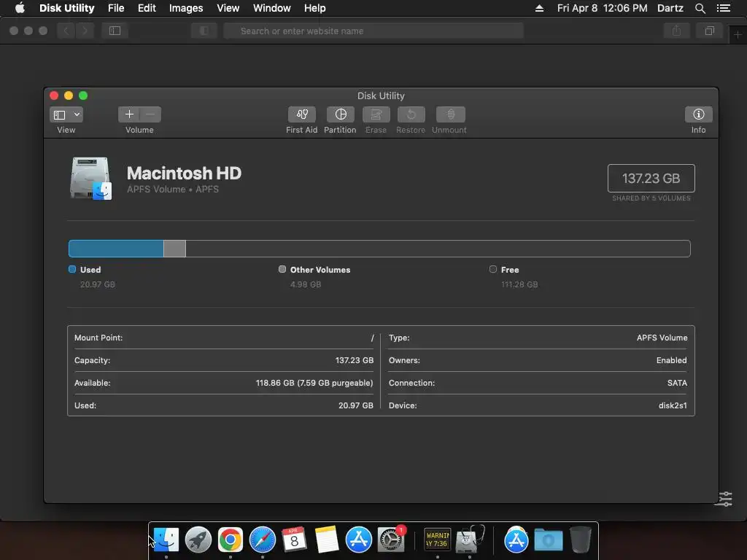This screenshot has width=747, height=560.
Task: Open the View options dropdown arrow
Action: click(77, 114)
